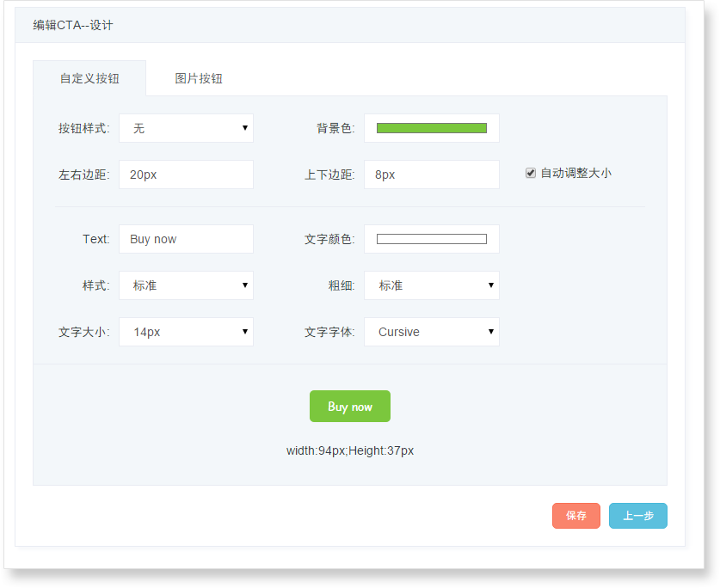Click the white 文字颜色 color swatch
The height and width of the screenshot is (588, 720).
[x=431, y=239]
